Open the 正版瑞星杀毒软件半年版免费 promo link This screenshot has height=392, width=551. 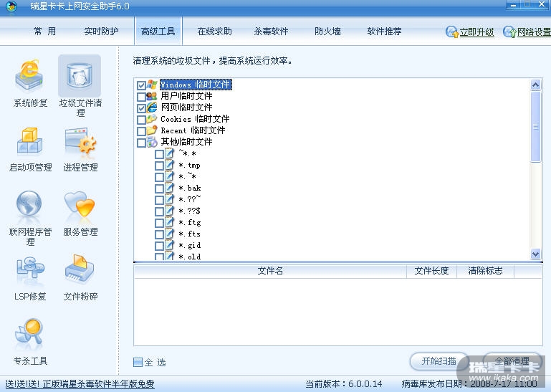80,384
